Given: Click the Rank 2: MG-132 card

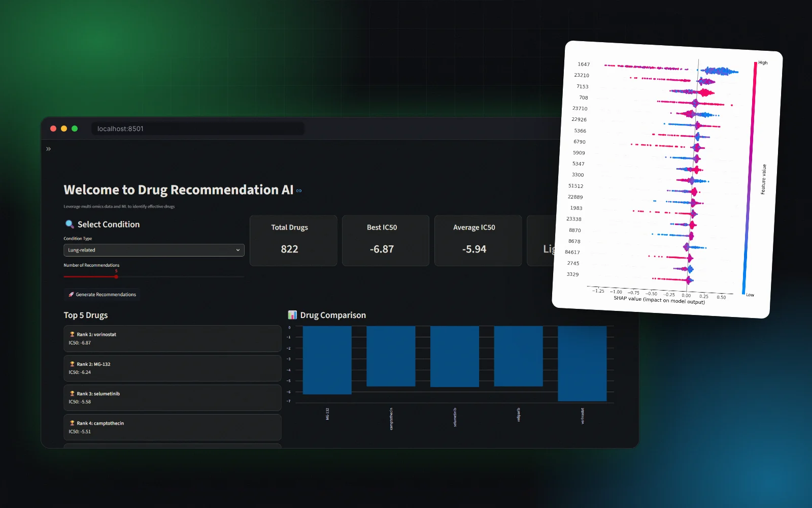Looking at the screenshot, I should (173, 368).
